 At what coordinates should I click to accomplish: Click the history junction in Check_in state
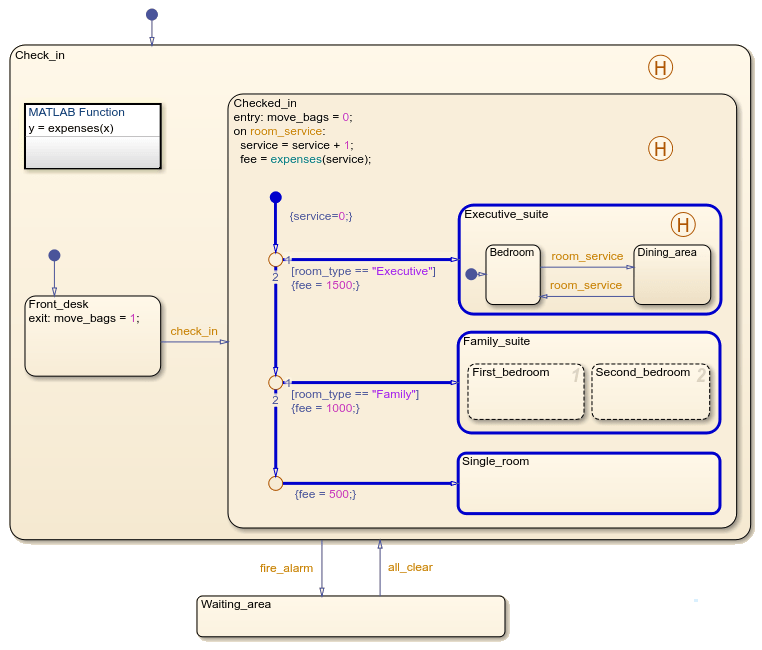660,68
